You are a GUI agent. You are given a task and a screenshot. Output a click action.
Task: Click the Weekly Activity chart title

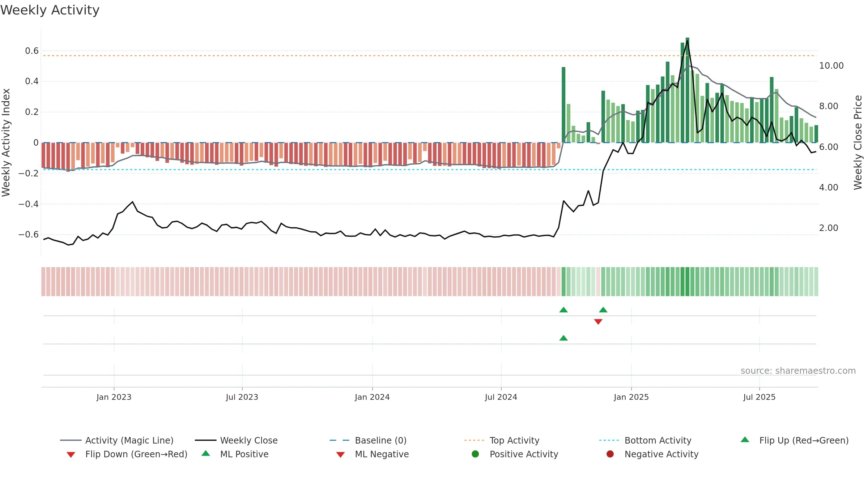50,10
